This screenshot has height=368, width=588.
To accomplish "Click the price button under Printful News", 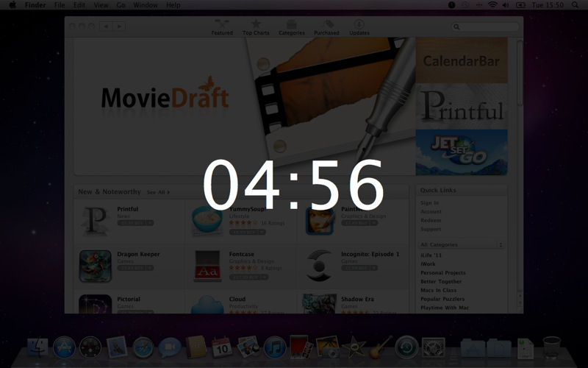I will pyautogui.click(x=135, y=223).
